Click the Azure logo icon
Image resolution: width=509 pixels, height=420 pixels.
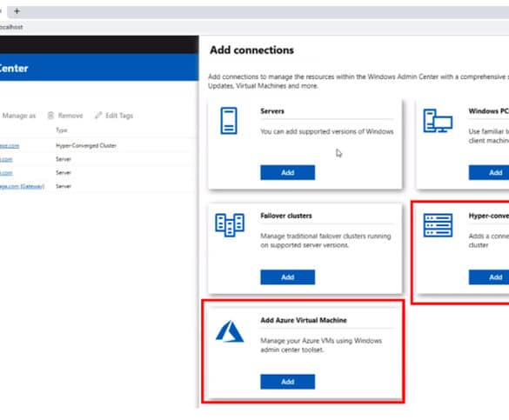tap(230, 331)
